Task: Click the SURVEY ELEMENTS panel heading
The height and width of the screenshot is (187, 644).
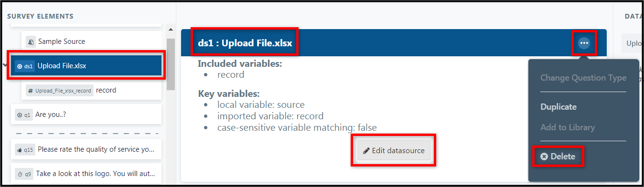Action: pyautogui.click(x=40, y=16)
